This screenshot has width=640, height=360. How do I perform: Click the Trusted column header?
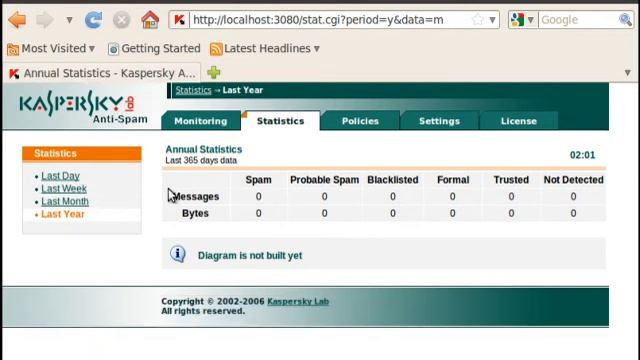(x=511, y=180)
